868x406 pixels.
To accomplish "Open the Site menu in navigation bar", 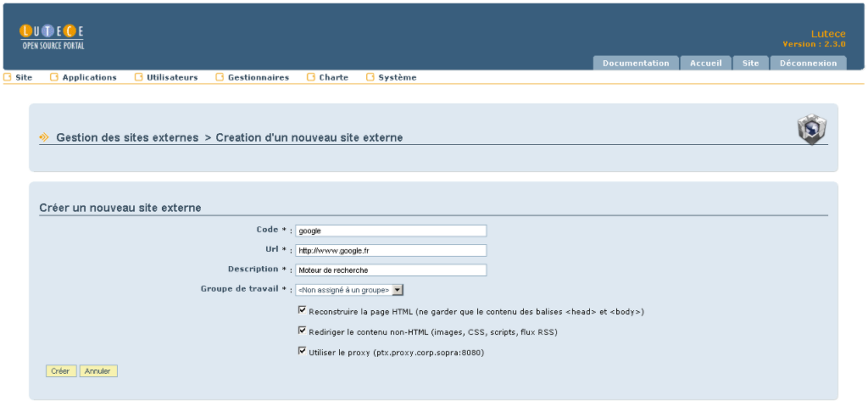I will pyautogui.click(x=24, y=77).
